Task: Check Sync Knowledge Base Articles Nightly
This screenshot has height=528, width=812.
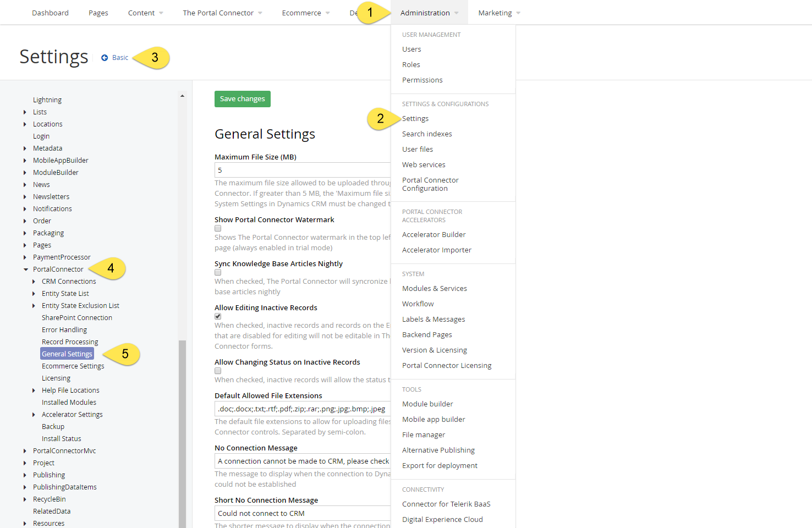Action: tap(218, 272)
